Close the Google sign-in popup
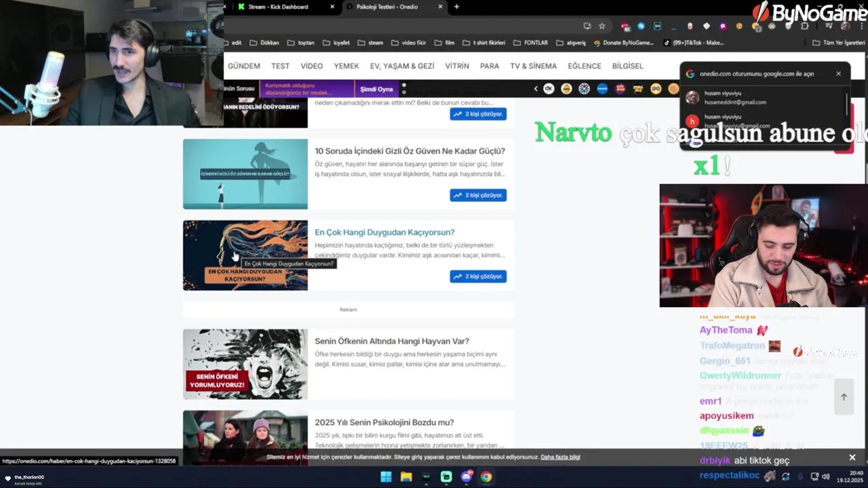Screen dimensions: 868x488 point(838,73)
